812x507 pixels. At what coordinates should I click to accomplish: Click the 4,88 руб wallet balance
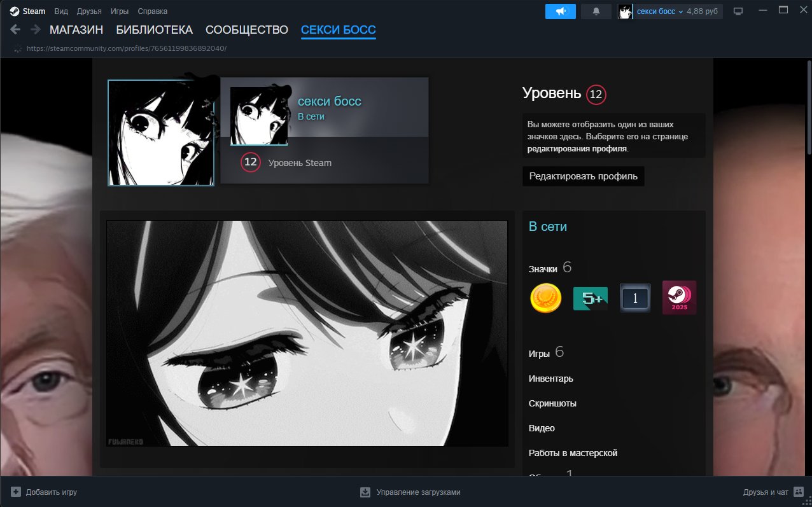pyautogui.click(x=703, y=11)
